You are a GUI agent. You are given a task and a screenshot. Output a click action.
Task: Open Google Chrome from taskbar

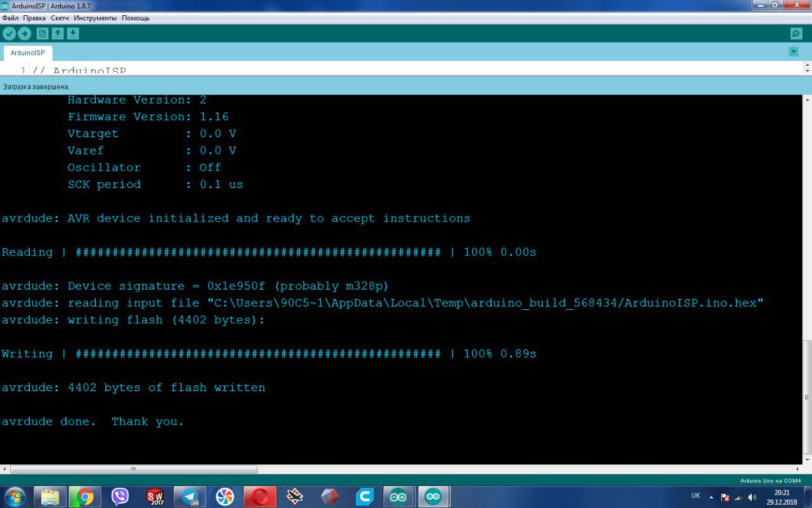(85, 497)
